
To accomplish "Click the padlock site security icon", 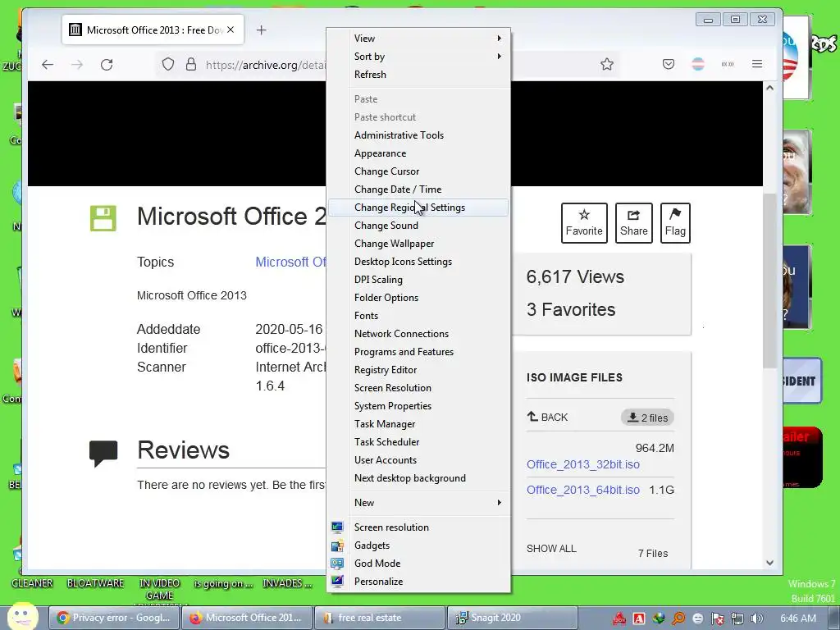I will pos(190,65).
